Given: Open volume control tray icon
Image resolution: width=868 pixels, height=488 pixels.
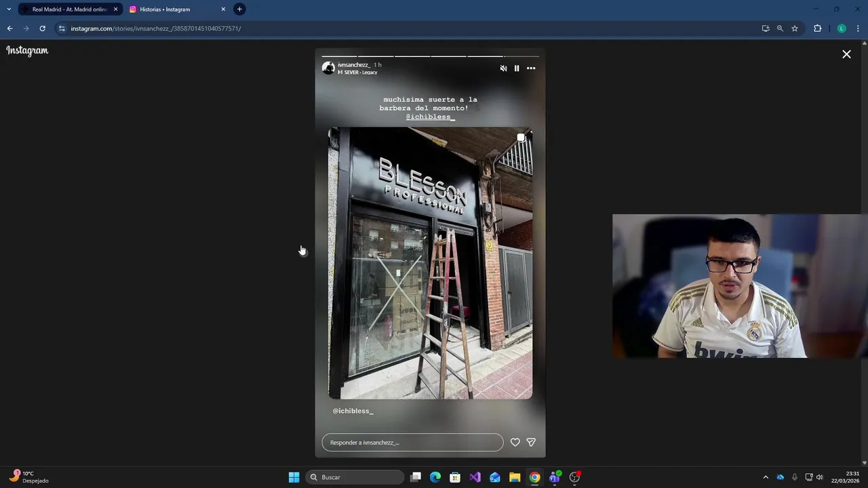Looking at the screenshot, I should click(820, 477).
